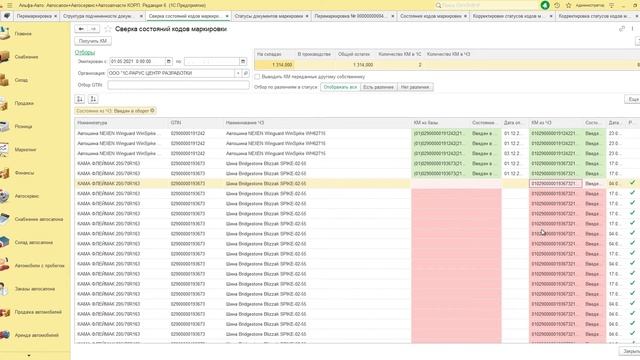Open Аренда автомобилей section in sidebar

pos(36,336)
